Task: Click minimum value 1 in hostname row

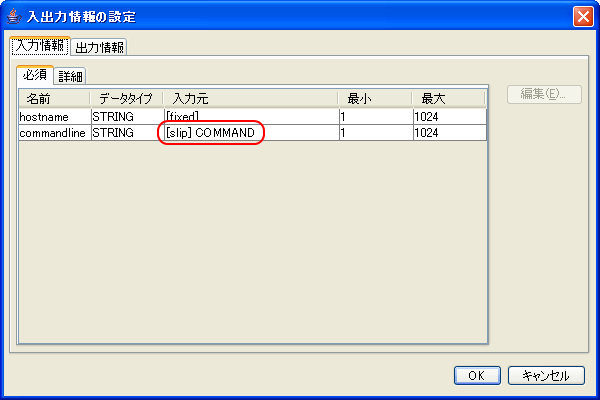Action: pyautogui.click(x=376, y=116)
